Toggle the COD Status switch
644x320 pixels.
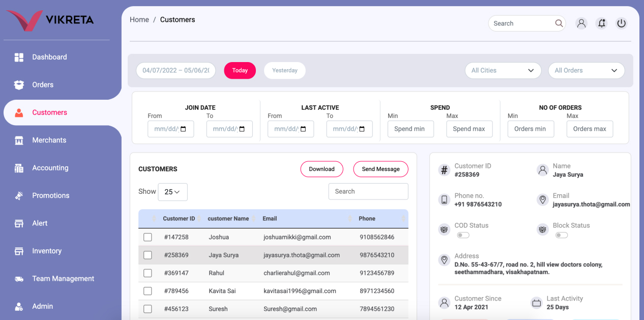463,235
